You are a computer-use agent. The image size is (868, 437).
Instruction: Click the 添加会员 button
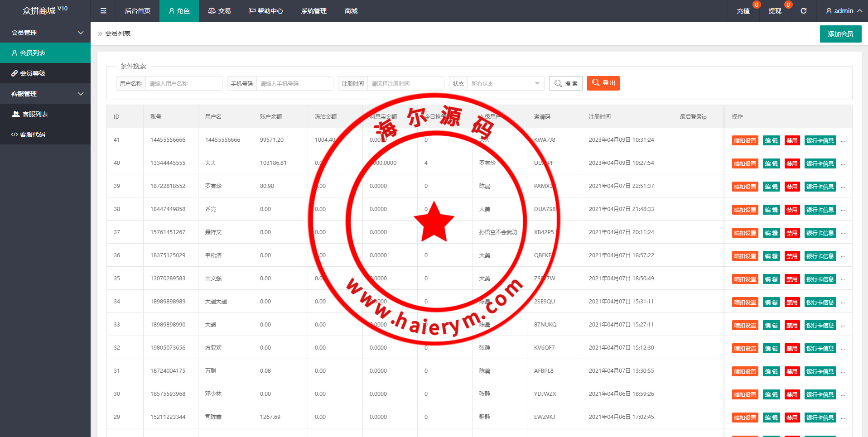coord(840,34)
